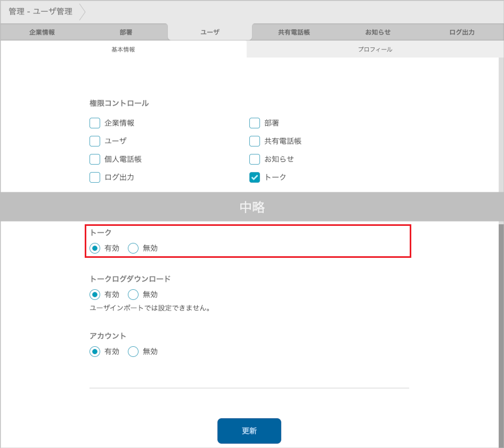
Task: Check the ログ出力 permission checkbox
Action: 95,177
